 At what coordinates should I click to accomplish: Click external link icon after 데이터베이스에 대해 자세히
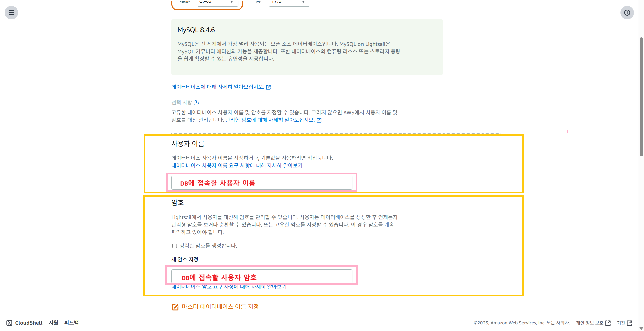click(268, 87)
